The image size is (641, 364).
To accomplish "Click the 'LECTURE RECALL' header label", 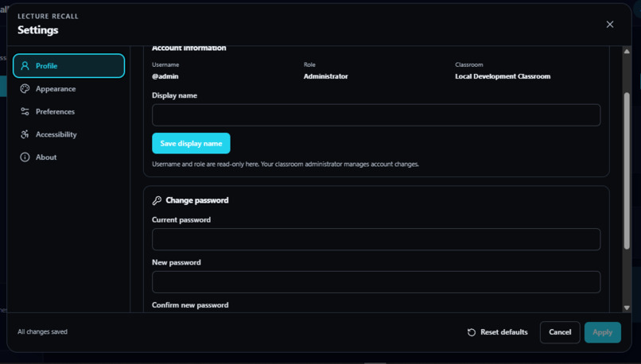I will coord(48,17).
